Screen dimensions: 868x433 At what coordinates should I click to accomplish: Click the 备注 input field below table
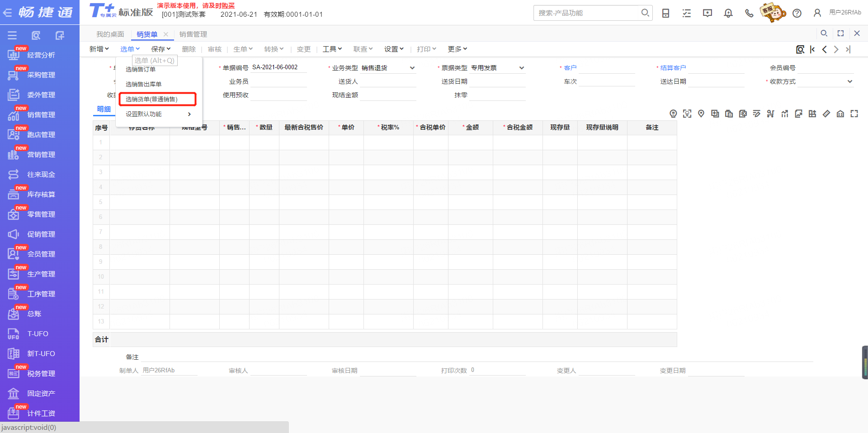[x=476, y=357]
